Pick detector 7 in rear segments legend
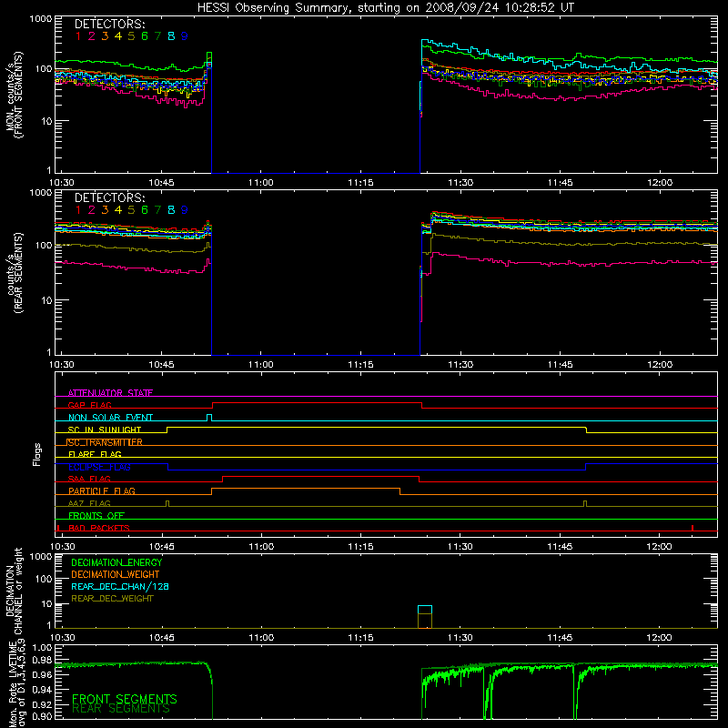Screen dimensions: 728x728 click(157, 210)
